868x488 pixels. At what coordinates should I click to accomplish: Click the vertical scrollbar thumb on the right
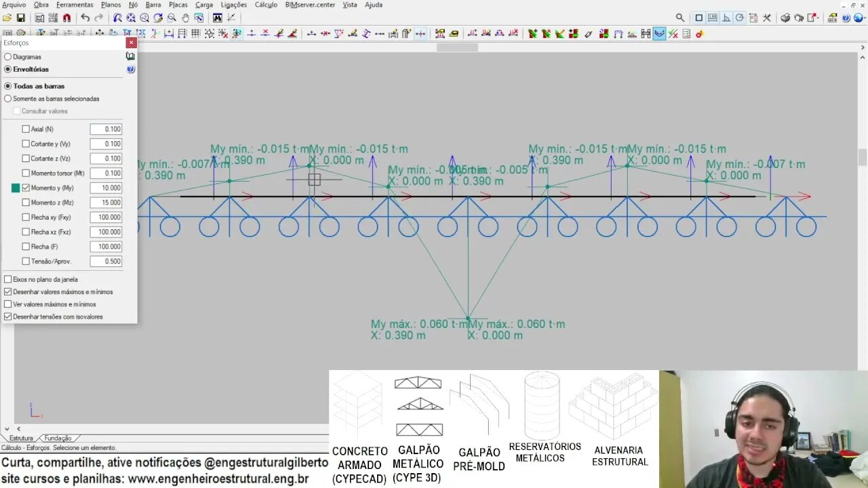(x=863, y=157)
